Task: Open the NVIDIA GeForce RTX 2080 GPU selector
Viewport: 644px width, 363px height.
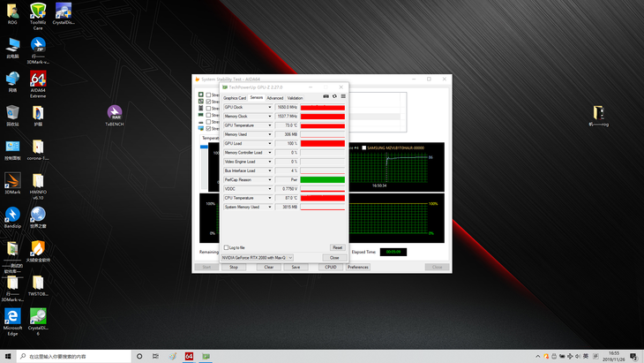Action: (257, 258)
